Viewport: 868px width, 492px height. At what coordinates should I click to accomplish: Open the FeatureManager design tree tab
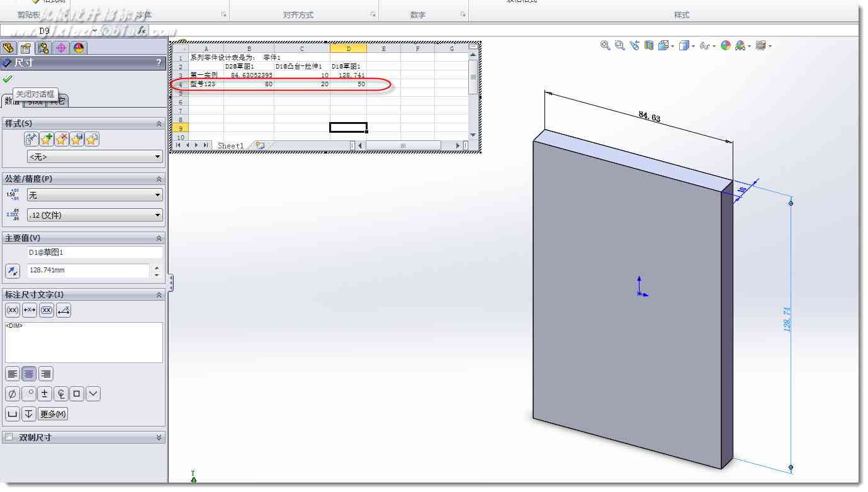[9, 48]
